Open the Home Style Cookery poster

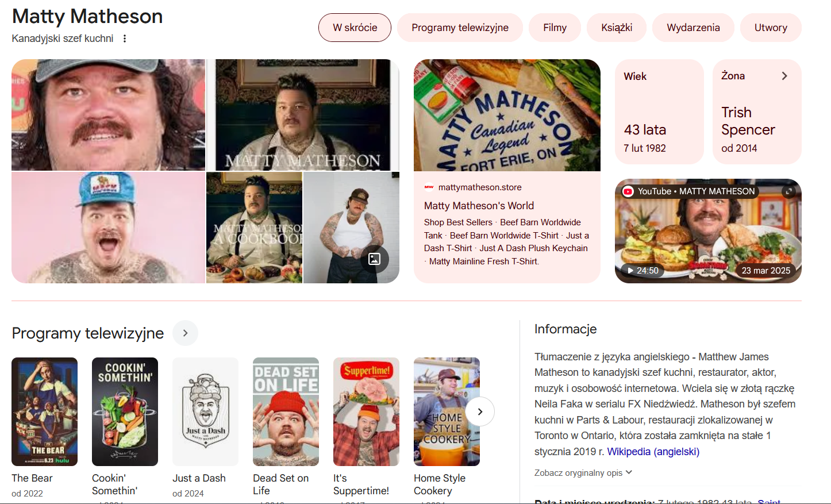pyautogui.click(x=447, y=411)
